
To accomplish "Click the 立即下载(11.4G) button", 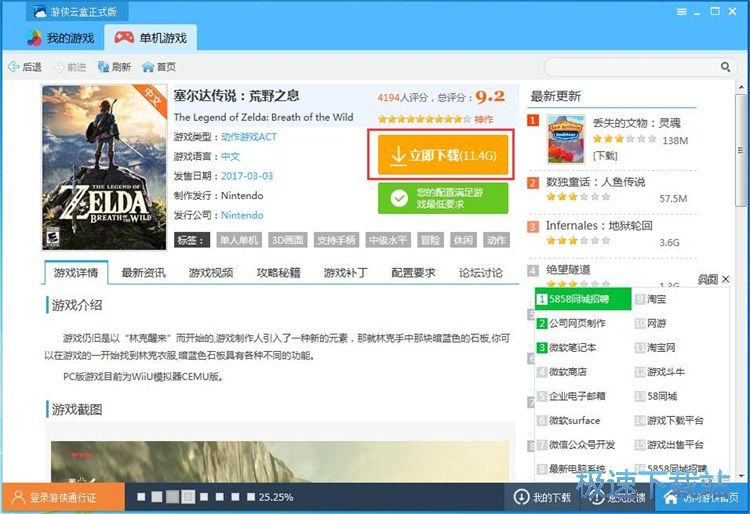I will pos(443,155).
